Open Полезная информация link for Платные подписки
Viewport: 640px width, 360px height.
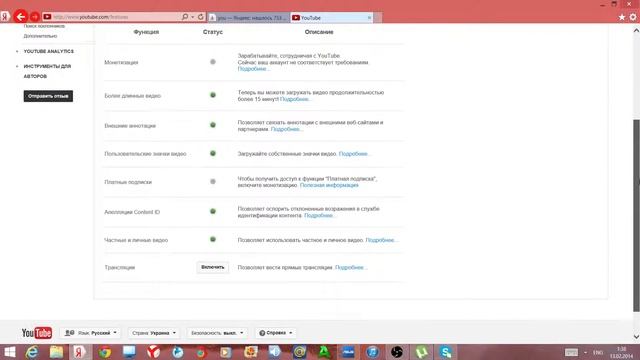tap(329, 185)
